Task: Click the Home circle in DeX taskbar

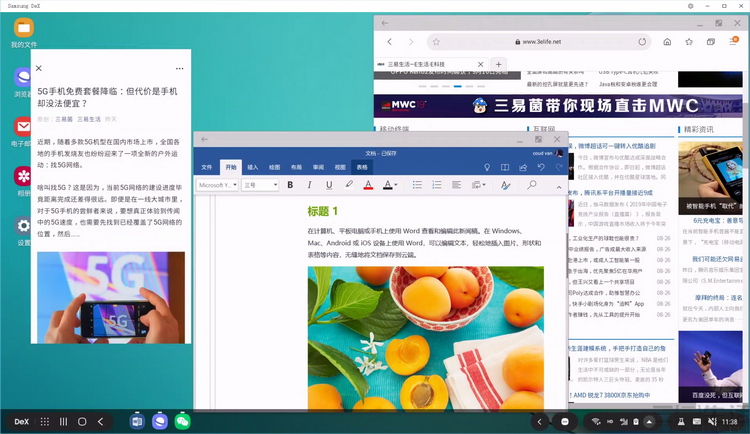Action: click(x=82, y=422)
